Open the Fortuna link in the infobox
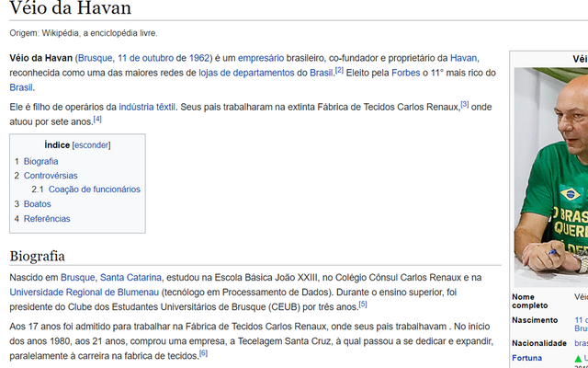 pos(526,358)
